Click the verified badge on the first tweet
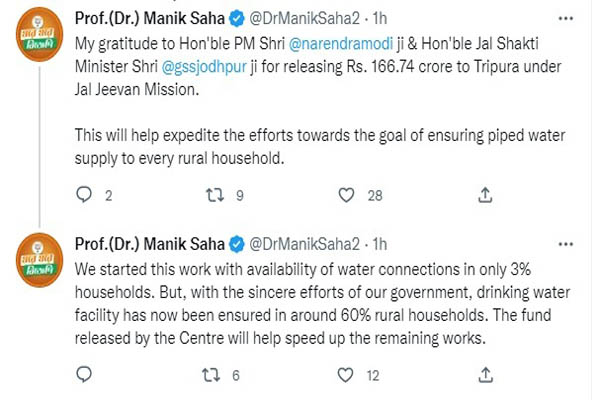The image size is (600, 400). (237, 19)
